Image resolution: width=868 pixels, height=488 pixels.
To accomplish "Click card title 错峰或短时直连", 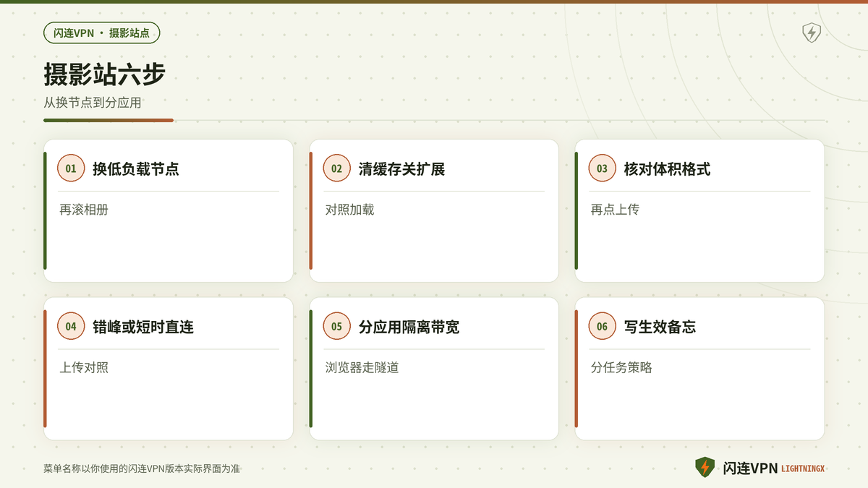I will (143, 328).
